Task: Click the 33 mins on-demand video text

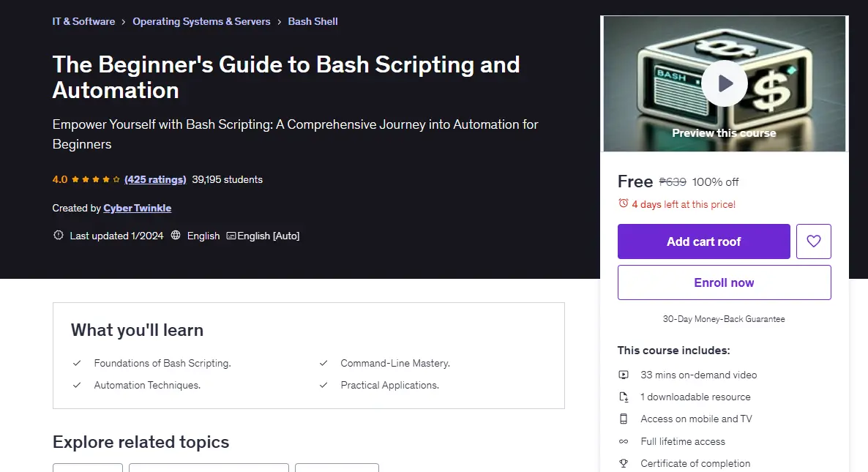Action: 699,375
